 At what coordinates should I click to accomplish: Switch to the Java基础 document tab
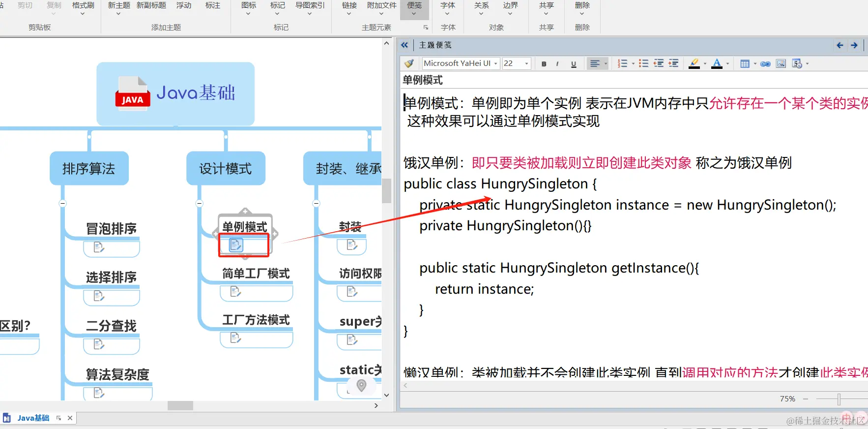pyautogui.click(x=33, y=418)
